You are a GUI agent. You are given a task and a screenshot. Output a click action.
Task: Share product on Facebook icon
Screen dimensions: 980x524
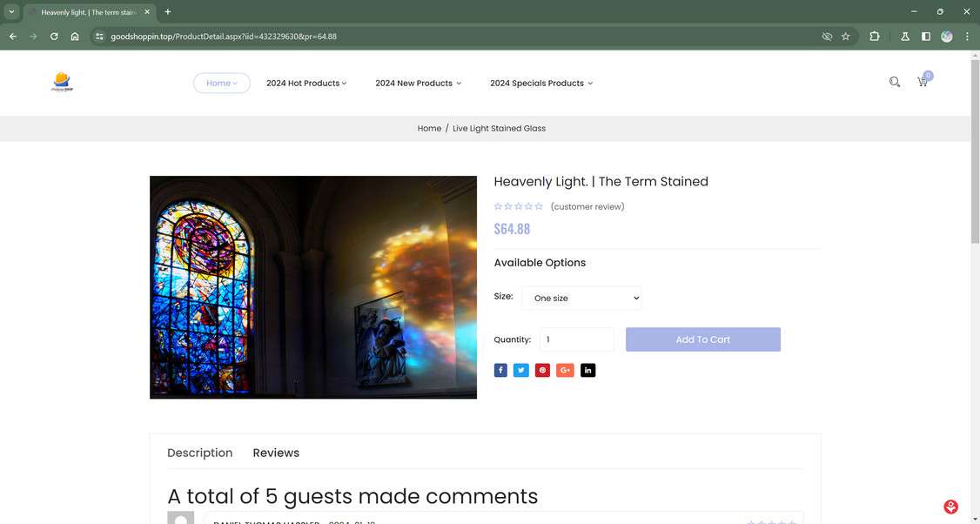pos(500,370)
